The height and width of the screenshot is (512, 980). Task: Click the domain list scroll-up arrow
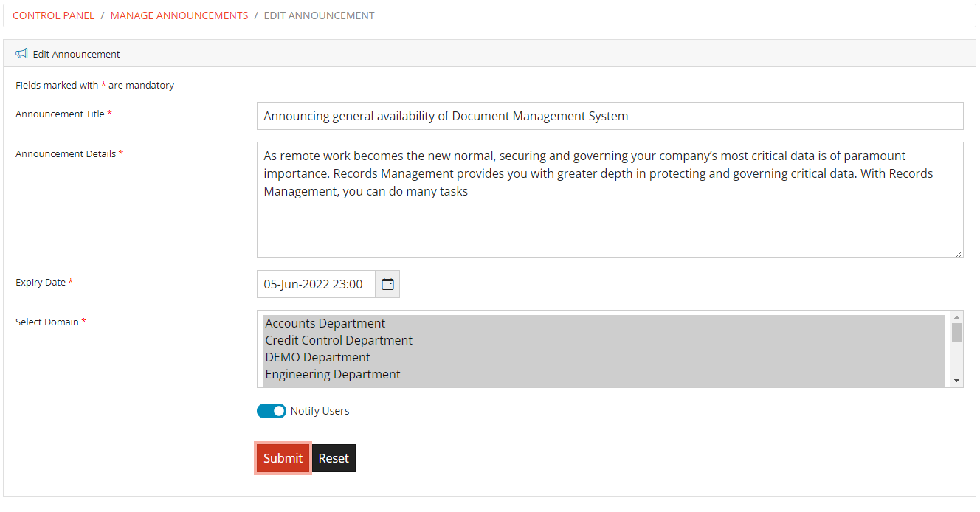point(956,317)
